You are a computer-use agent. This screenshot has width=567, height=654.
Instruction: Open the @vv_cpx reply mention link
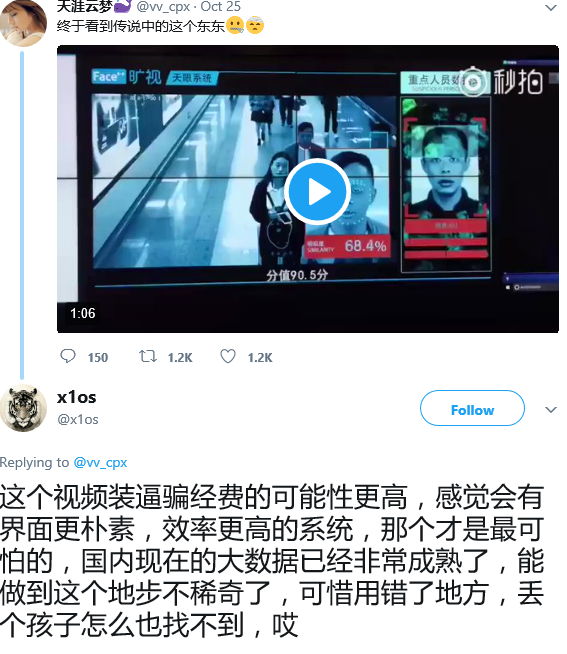click(x=100, y=463)
